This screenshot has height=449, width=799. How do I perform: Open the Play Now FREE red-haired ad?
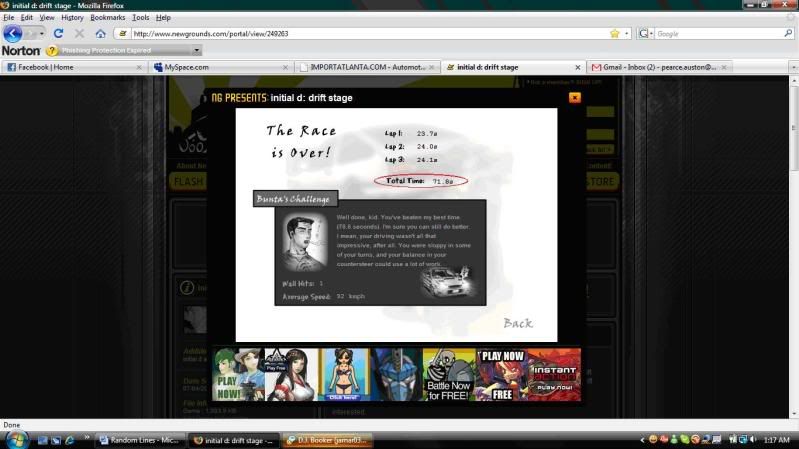pos(502,375)
